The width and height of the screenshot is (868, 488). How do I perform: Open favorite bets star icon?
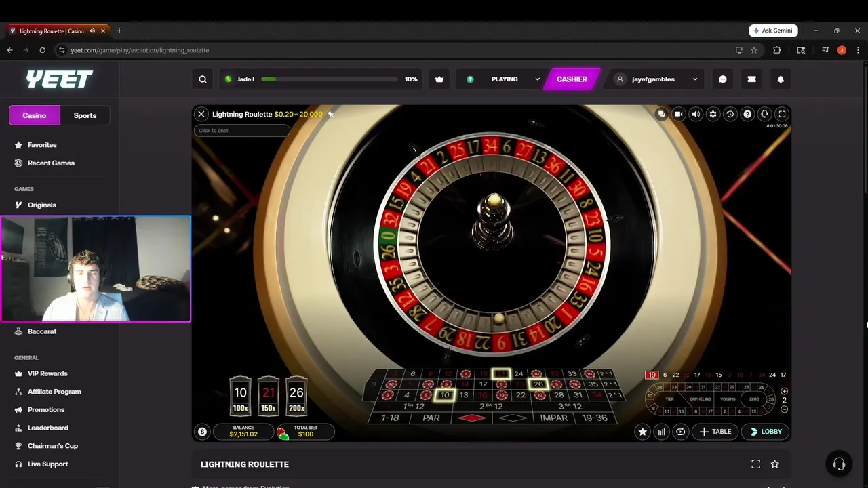[x=642, y=432]
